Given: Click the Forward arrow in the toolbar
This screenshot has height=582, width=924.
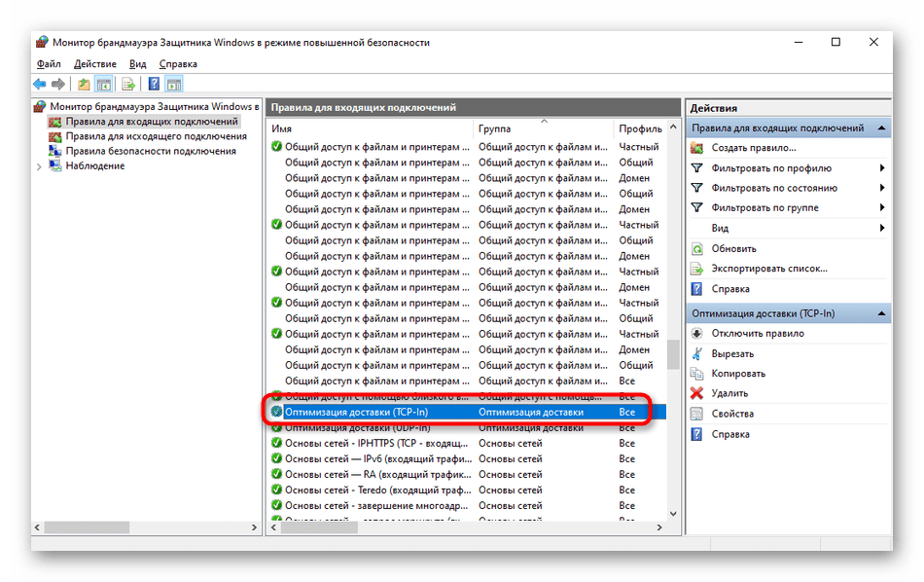Looking at the screenshot, I should [57, 85].
